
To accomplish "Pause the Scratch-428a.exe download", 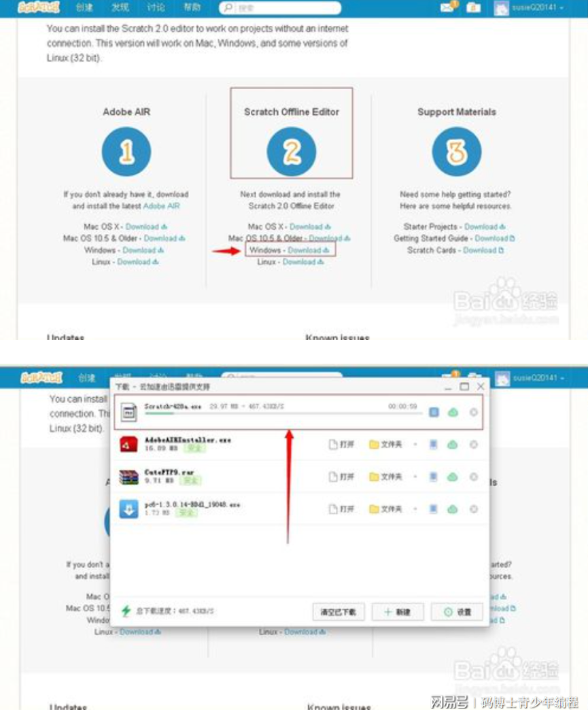I will [434, 412].
